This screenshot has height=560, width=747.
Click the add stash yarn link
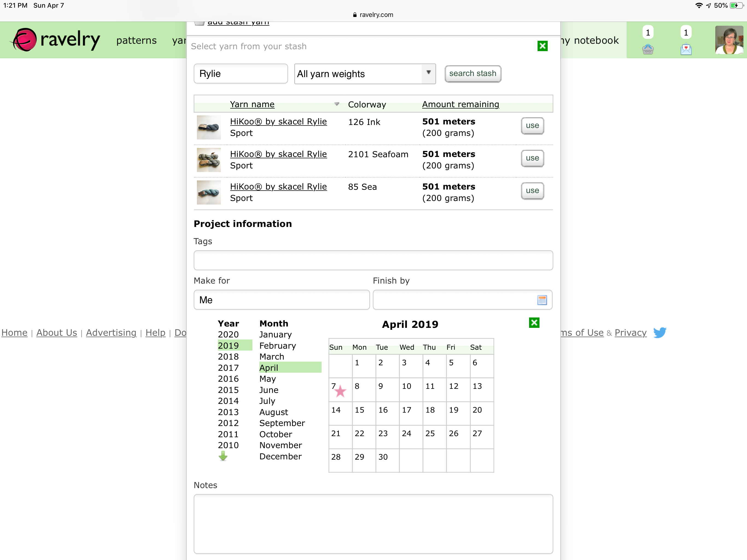coord(238,22)
